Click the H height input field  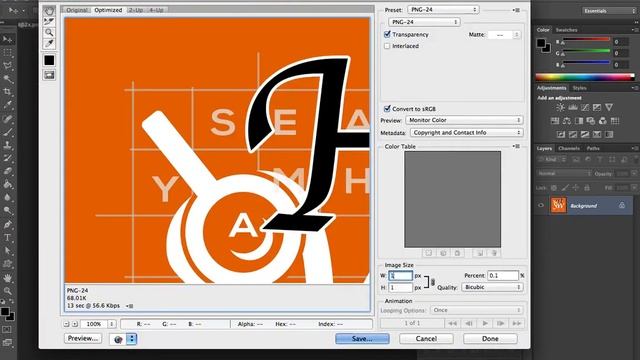click(400, 288)
